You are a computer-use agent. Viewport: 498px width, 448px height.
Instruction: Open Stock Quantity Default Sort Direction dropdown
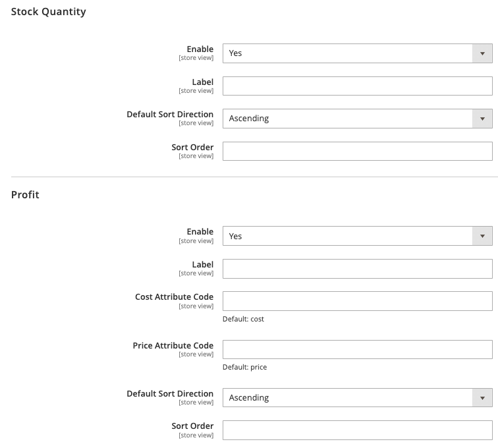[x=357, y=119]
